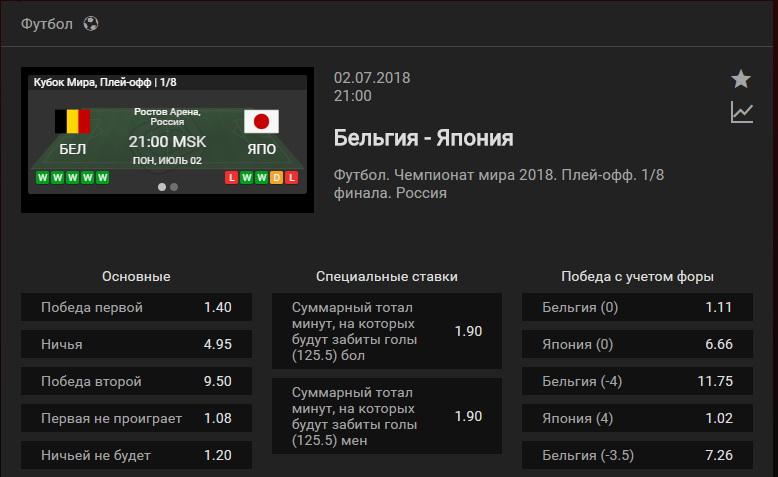Click Ростов Арена, Россия venue text

(167, 117)
